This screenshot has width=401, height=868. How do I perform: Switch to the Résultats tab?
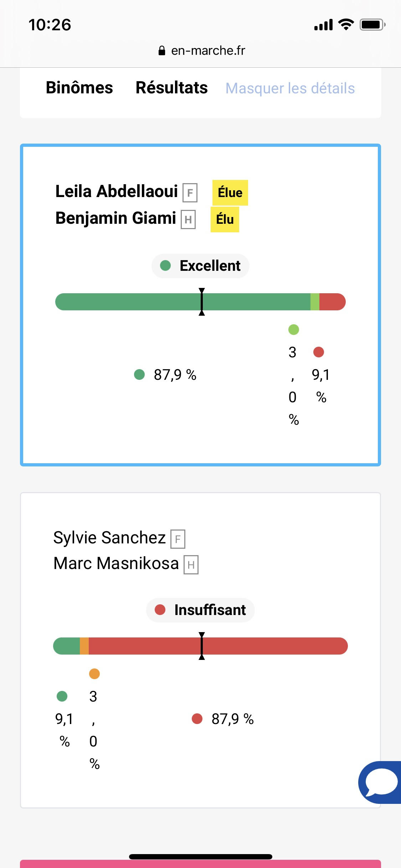tap(171, 88)
